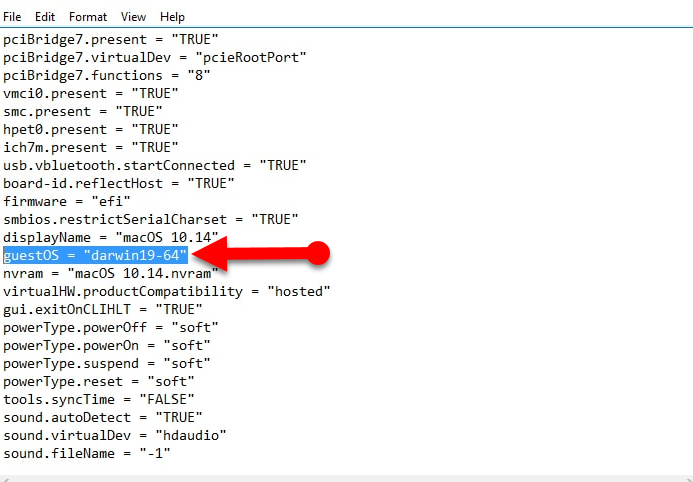Viewport: 693px width, 482px height.
Task: Click the sound.fileName = "-1" line
Action: tap(87, 453)
